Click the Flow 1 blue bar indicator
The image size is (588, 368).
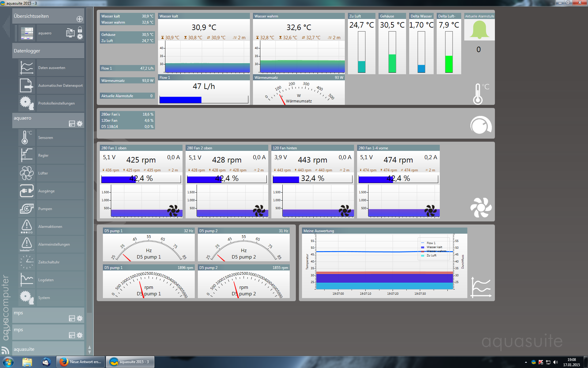point(180,100)
